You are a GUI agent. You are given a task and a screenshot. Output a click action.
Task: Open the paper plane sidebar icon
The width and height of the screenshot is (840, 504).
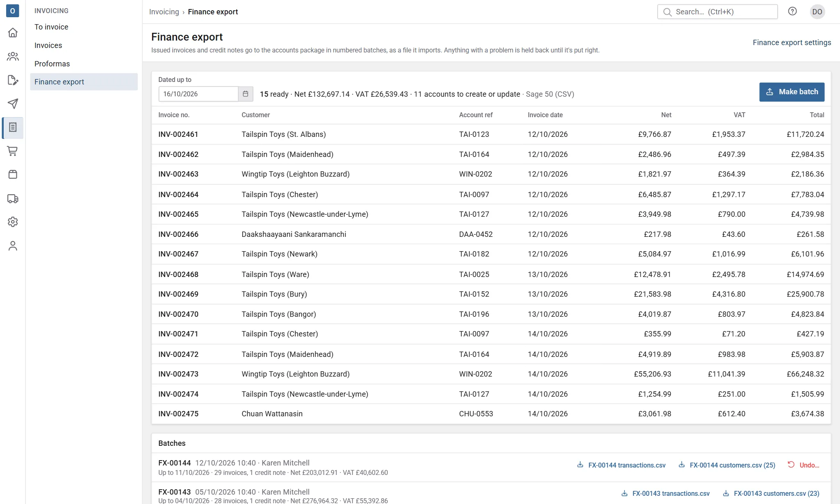click(x=13, y=104)
